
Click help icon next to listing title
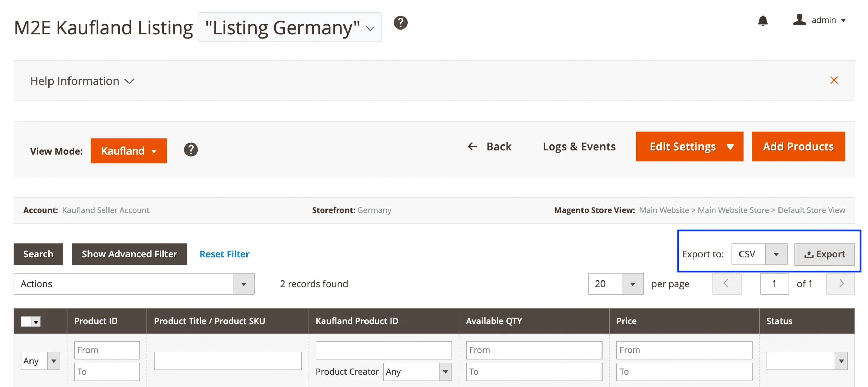pos(400,23)
